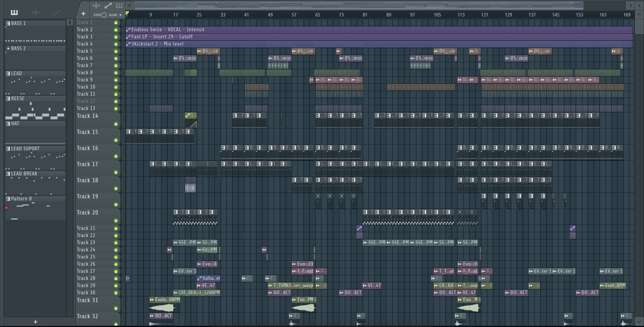Show automation clips in the picker panel
Screen dimensions: 644x327
57,12
